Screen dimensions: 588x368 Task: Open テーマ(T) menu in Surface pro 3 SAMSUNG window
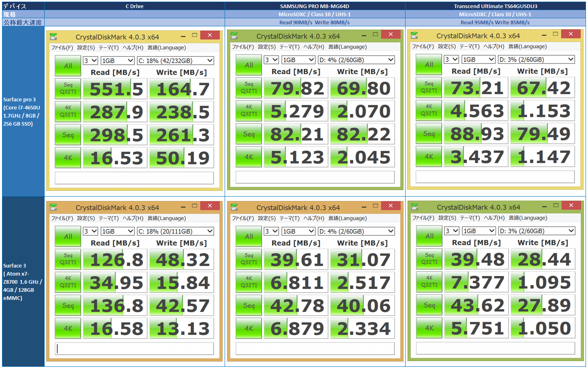290,47
